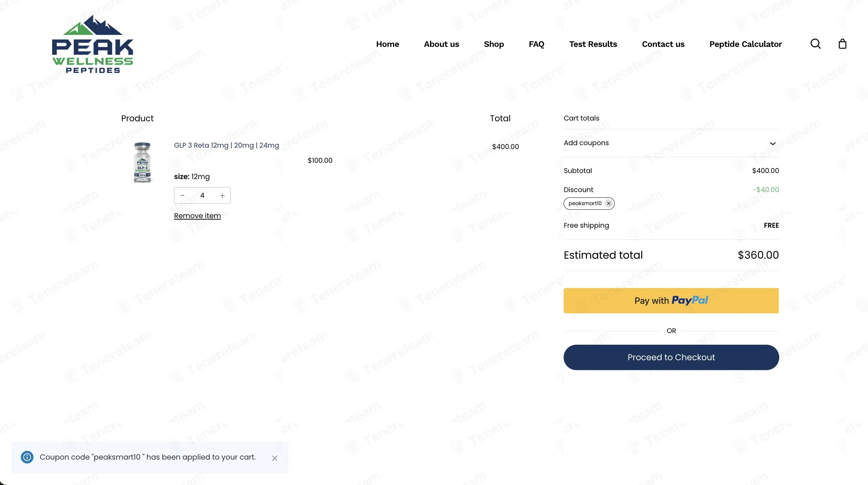Click the quantity field showing 4
868x485 pixels.
[202, 195]
